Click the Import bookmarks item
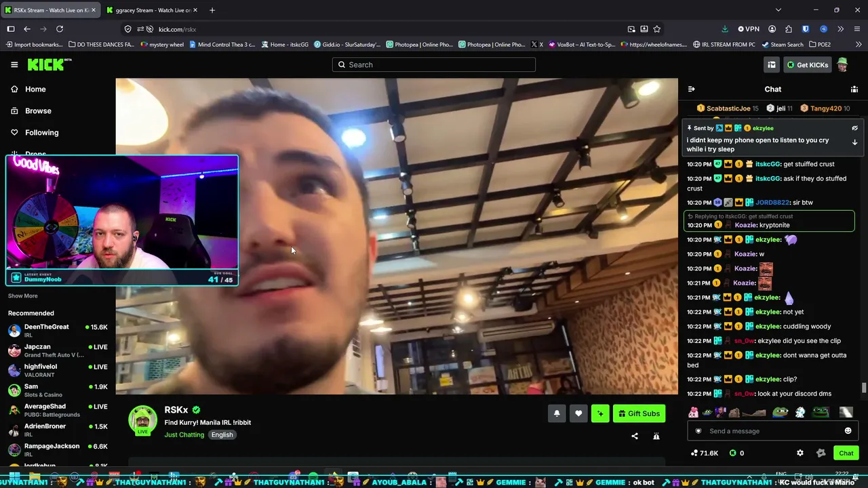Viewport: 868px width, 488px height. tap(35, 45)
